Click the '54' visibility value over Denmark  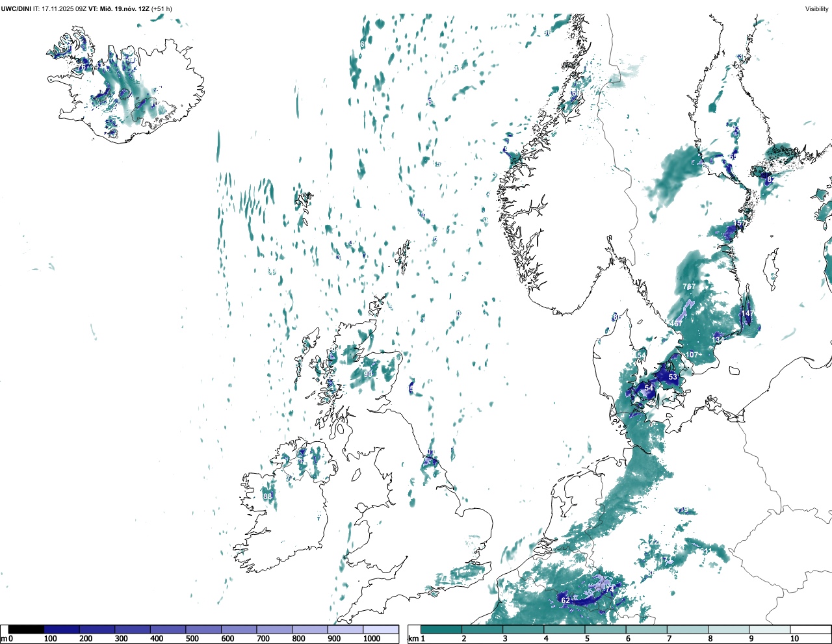(649, 388)
